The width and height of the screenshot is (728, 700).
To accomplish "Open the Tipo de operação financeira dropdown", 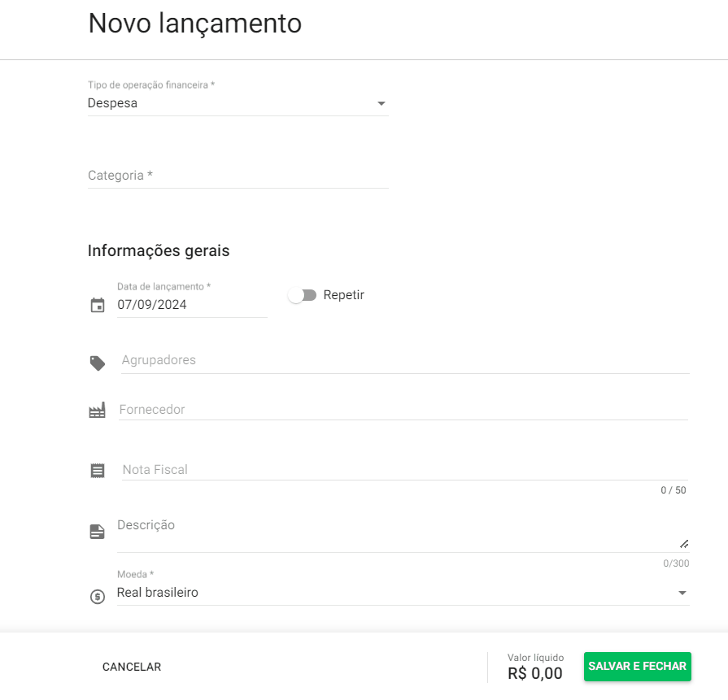I will [381, 103].
